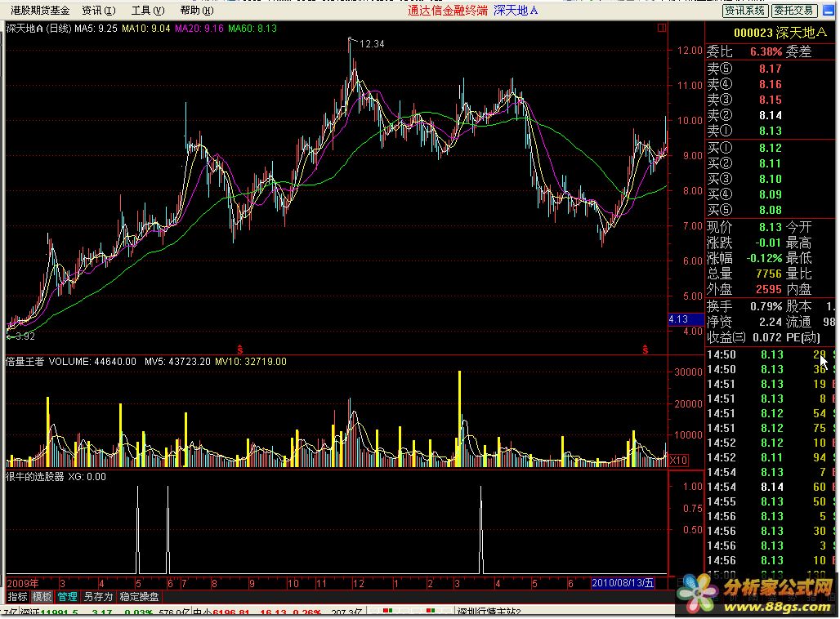Click 卖⑤ price 8.17
840x619 pixels.
click(x=770, y=69)
